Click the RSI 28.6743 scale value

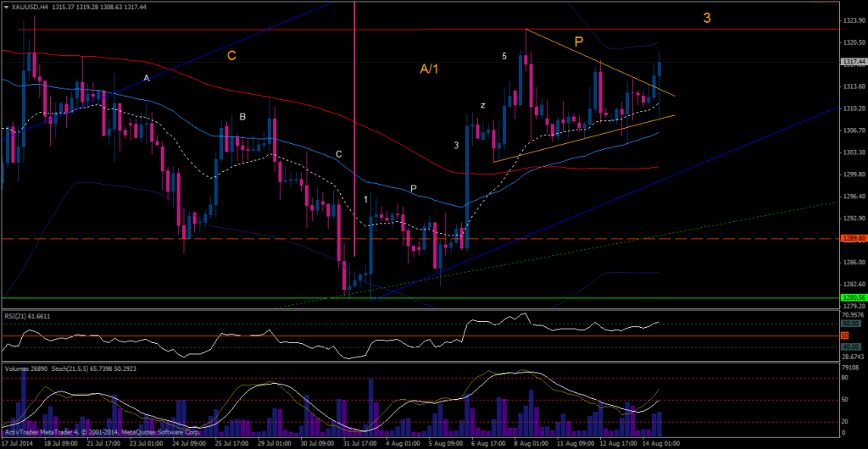854,355
